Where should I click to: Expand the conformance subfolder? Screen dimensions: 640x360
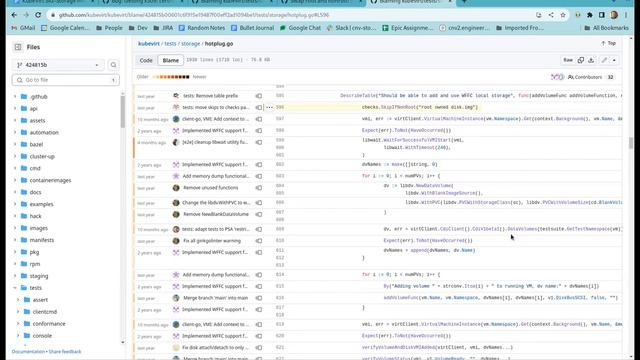pyautogui.click(x=18, y=324)
